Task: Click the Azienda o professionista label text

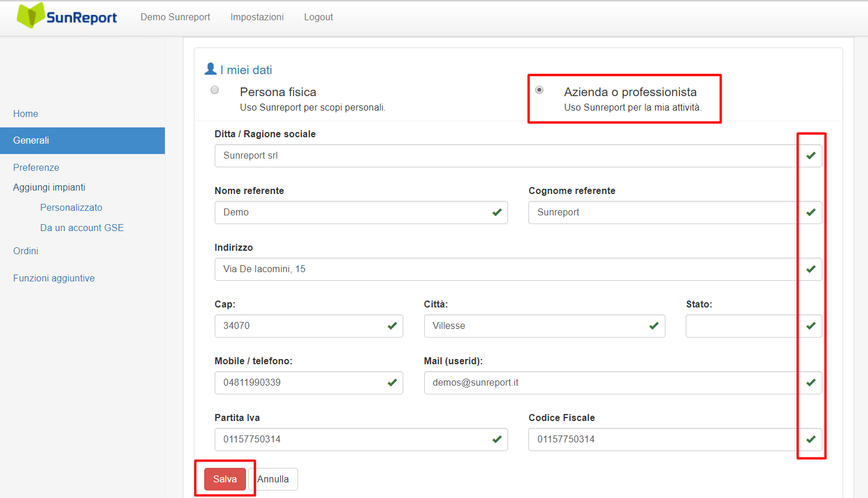Action: click(630, 92)
